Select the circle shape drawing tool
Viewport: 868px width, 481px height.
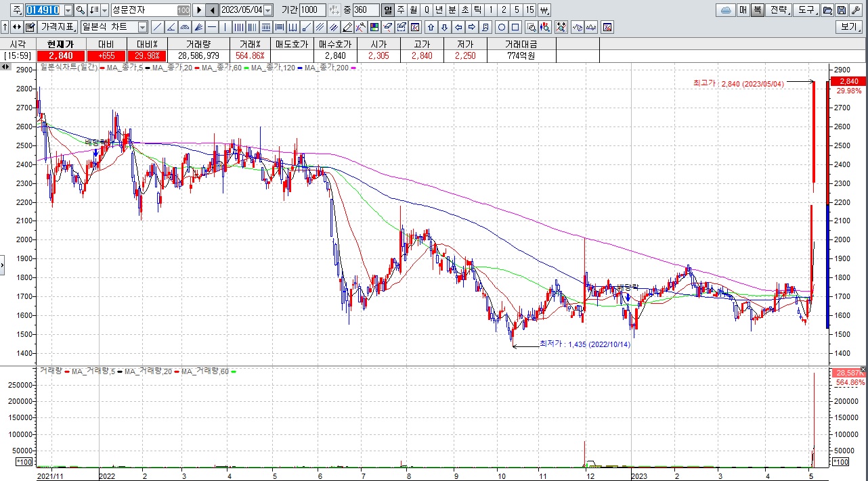502,27
